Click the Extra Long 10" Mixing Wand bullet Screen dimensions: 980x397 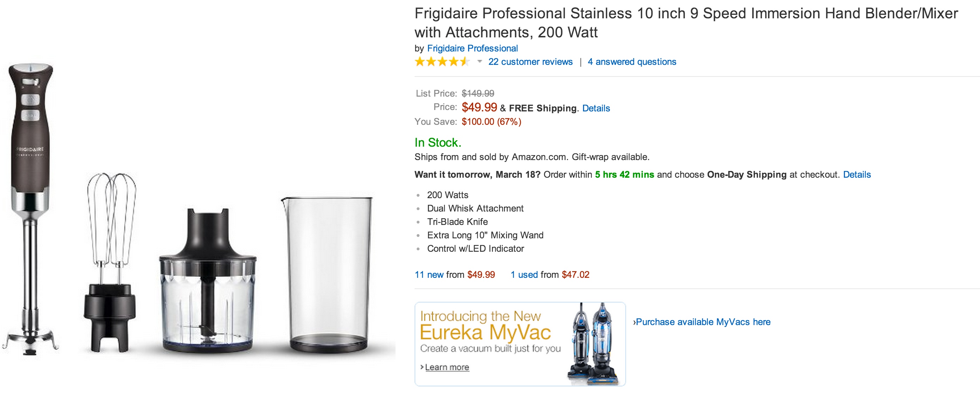coord(485,235)
